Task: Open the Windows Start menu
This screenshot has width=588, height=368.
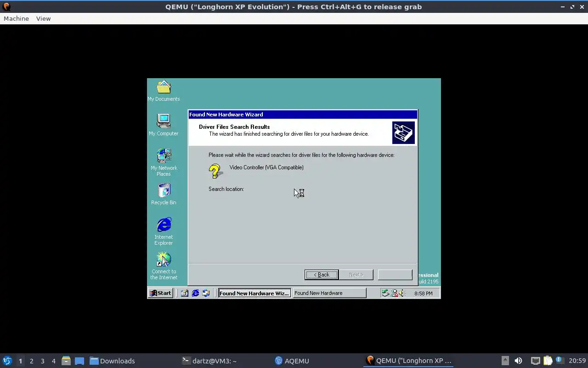Action: click(160, 293)
